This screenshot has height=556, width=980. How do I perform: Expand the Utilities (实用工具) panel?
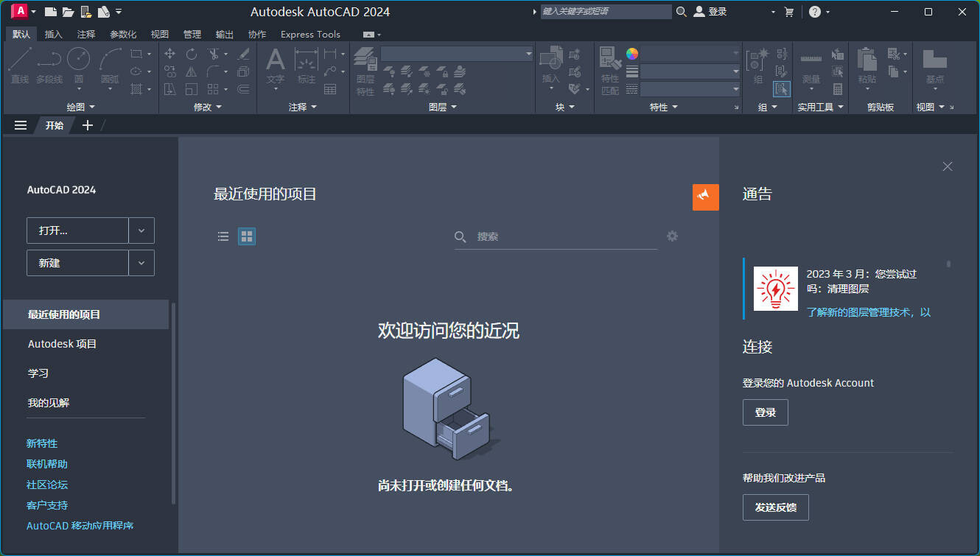click(x=820, y=108)
